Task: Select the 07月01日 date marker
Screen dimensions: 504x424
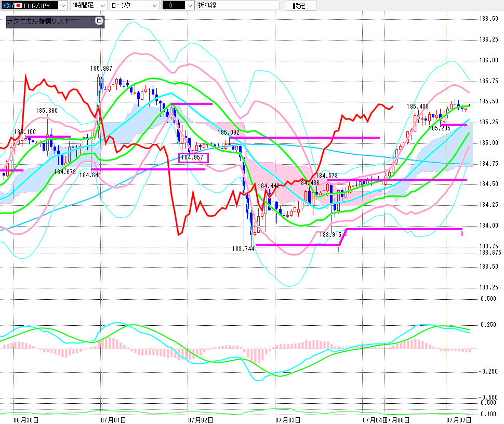Action: tap(113, 420)
